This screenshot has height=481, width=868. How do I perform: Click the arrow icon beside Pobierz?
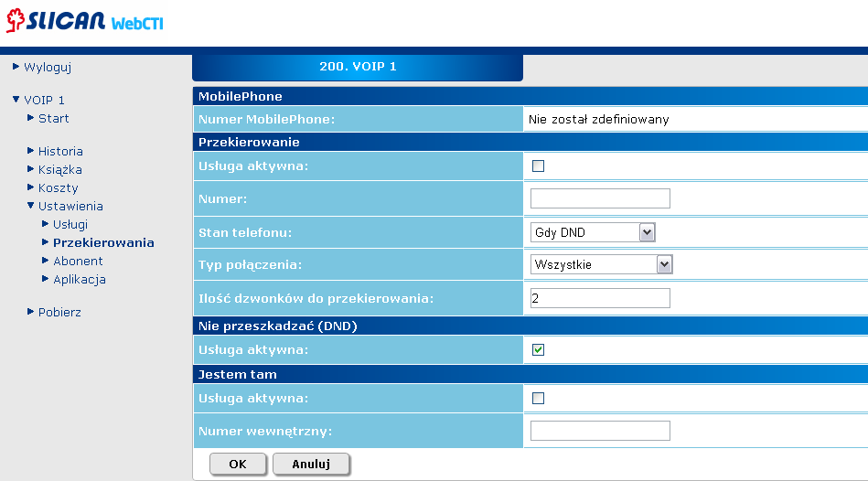pos(30,312)
